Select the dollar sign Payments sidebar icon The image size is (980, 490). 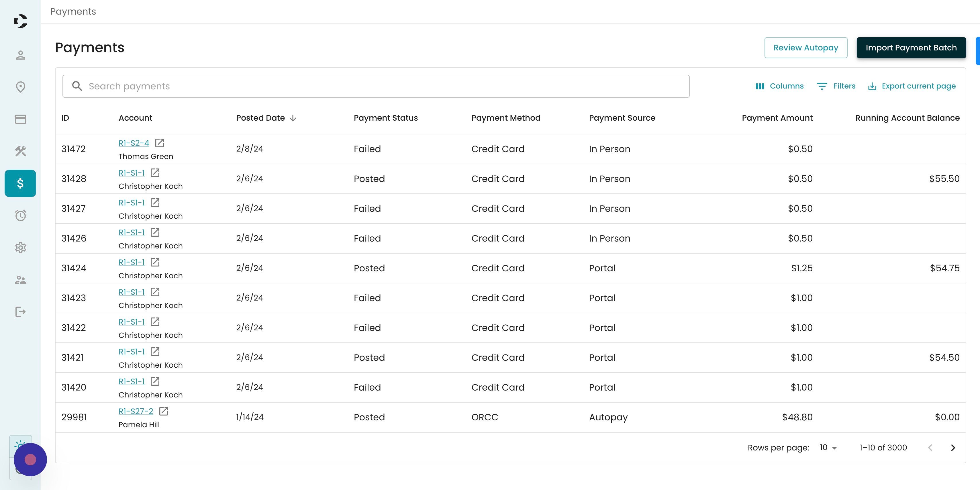coord(21,183)
